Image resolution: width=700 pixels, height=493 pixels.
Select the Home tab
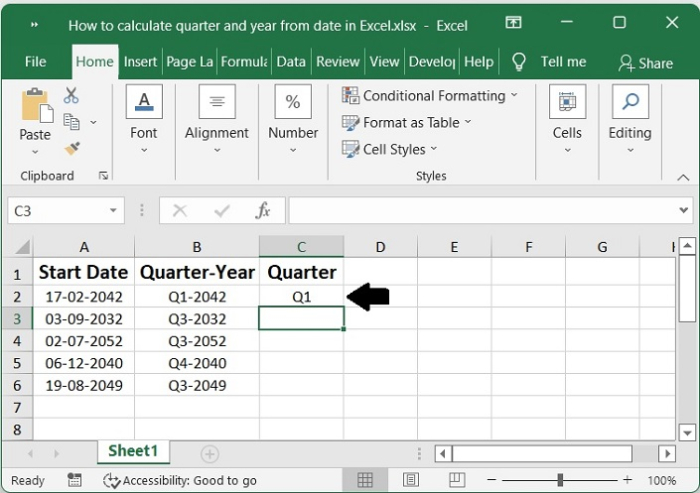[x=95, y=62]
